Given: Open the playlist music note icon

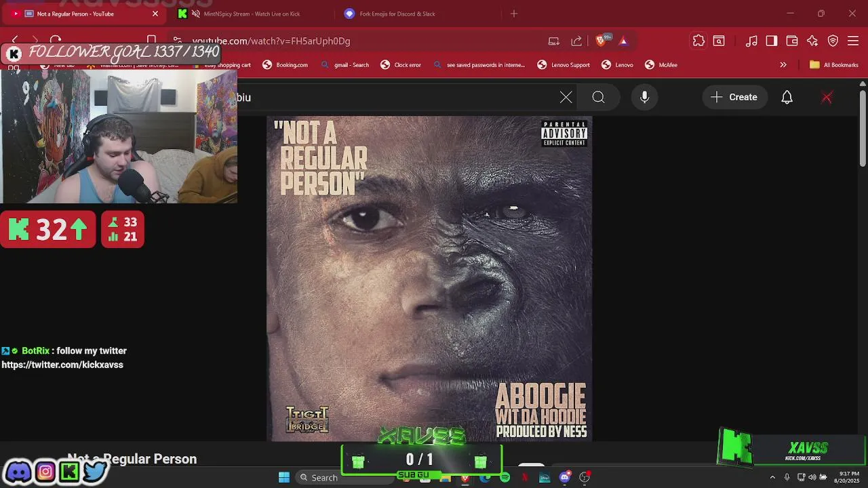Looking at the screenshot, I should pos(751,41).
